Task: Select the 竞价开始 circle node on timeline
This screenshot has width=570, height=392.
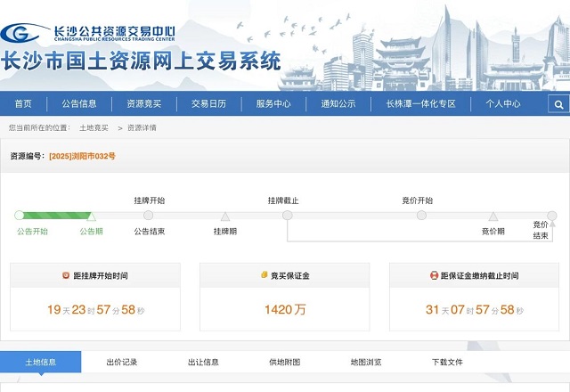Action: point(421,215)
